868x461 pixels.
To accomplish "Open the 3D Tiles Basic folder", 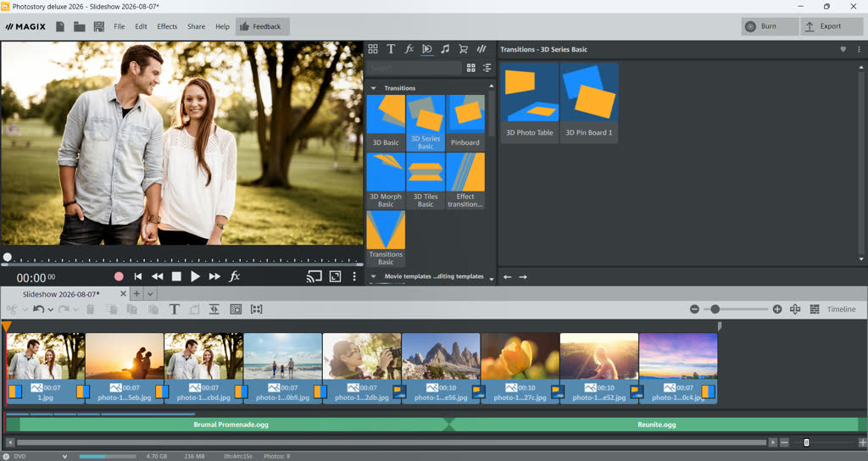I will pyautogui.click(x=426, y=181).
